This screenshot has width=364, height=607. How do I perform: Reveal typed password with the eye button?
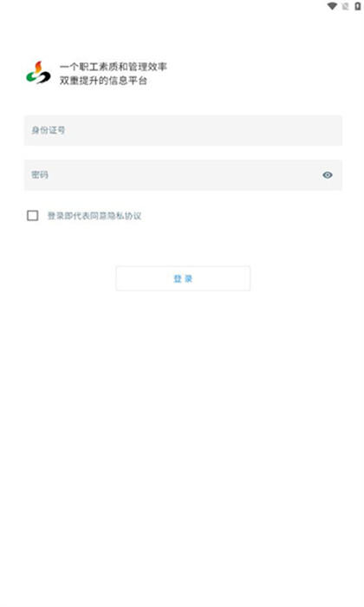point(328,175)
